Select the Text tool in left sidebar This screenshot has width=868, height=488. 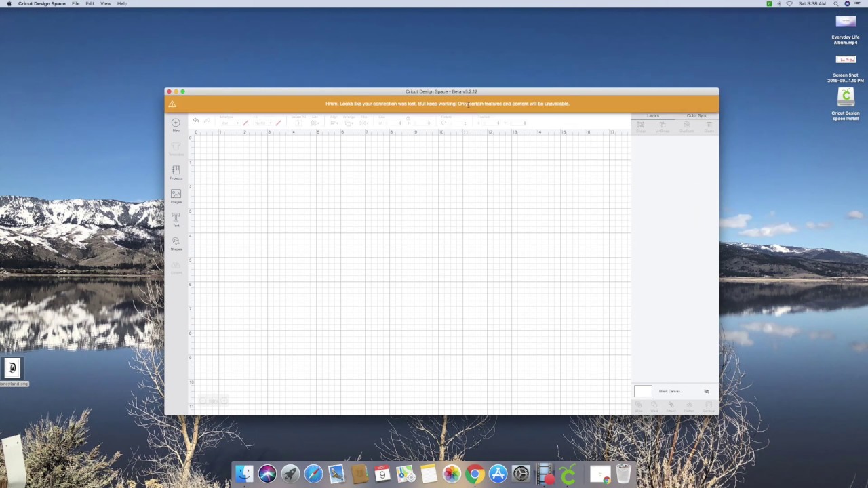[x=176, y=218]
